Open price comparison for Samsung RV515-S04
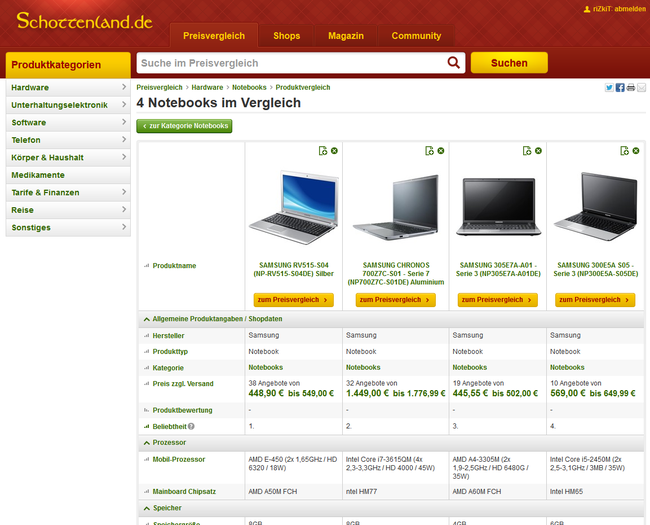The image size is (650, 525). [x=293, y=299]
